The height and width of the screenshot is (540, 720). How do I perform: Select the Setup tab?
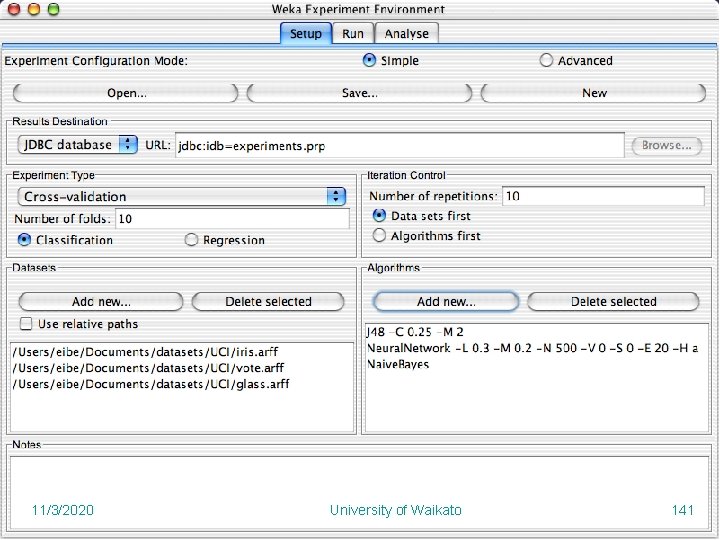click(305, 33)
